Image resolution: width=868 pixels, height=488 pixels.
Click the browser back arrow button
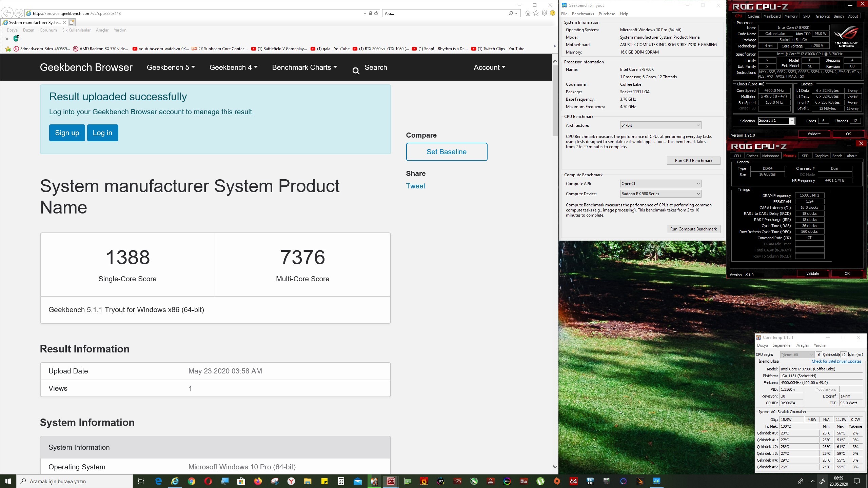(7, 13)
